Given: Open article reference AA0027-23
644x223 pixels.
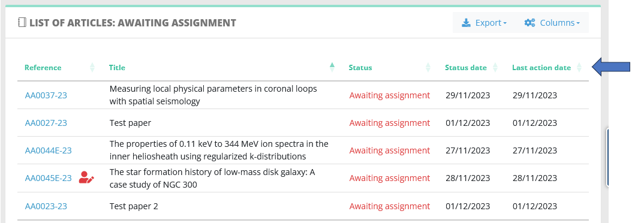Looking at the screenshot, I should [46, 123].
